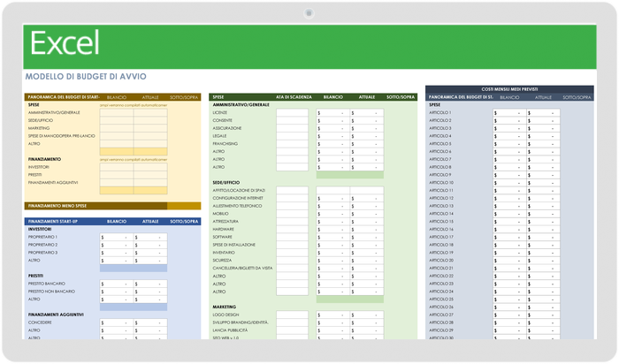Select the 'ARTICOLO 15' row label
The image size is (619, 364).
(x=441, y=222)
